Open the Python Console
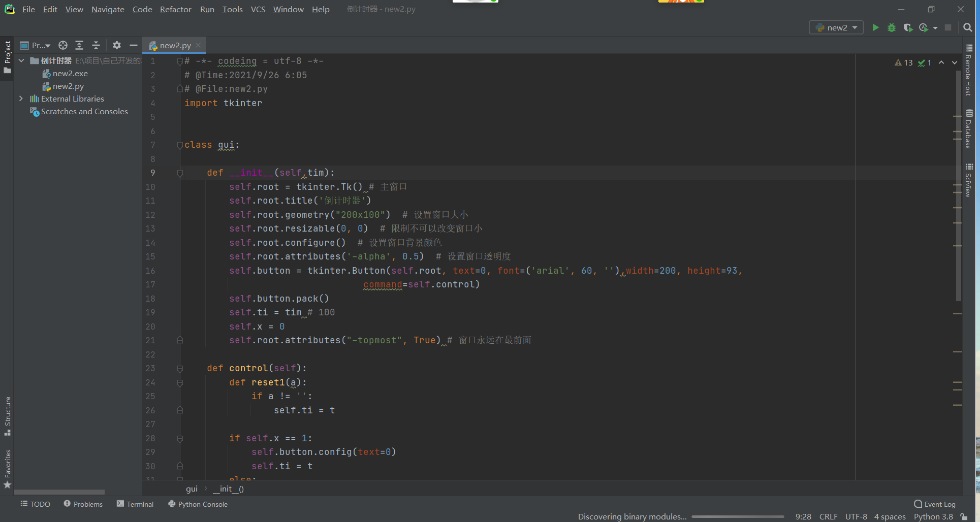The width and height of the screenshot is (980, 522). tap(198, 504)
